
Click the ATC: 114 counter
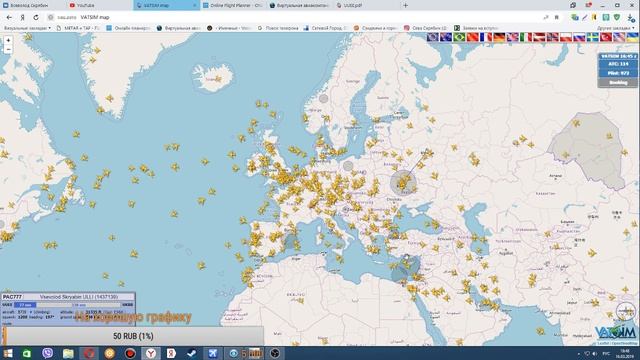(618, 64)
